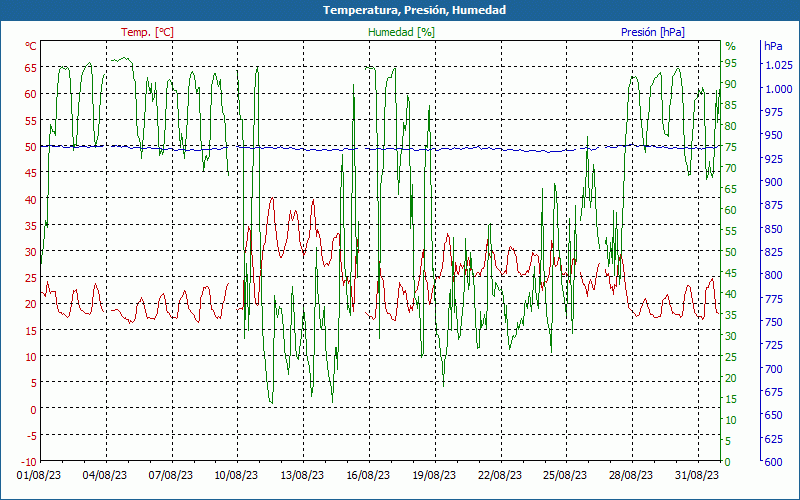Select the red 'Temp. [°C]' legend label

click(147, 32)
